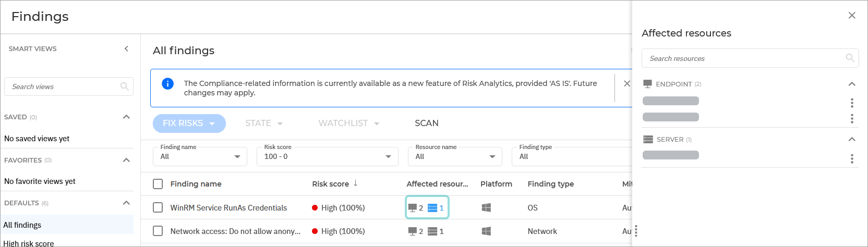Image resolution: width=868 pixels, height=247 pixels.
Task: Collapse the Smart Views sidebar
Action: 126,48
